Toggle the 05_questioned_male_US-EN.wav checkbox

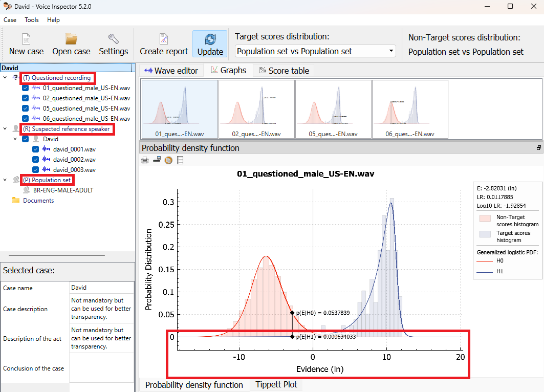tap(25, 108)
